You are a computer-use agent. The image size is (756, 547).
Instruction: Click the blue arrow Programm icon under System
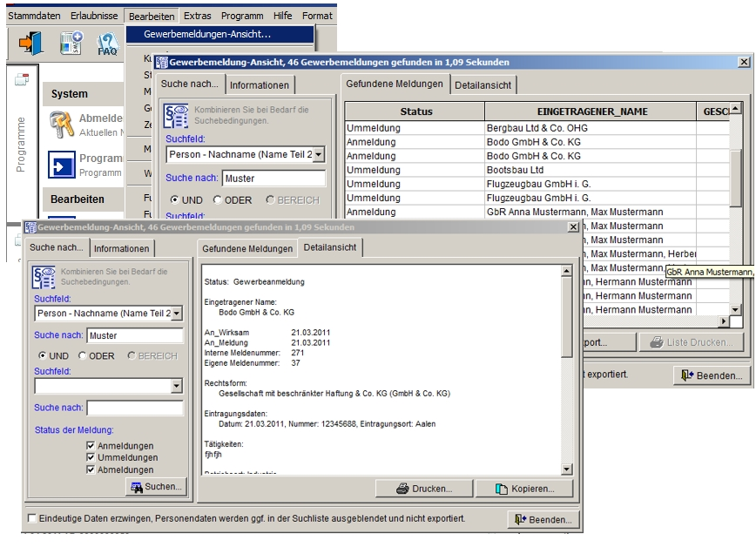[x=62, y=165]
